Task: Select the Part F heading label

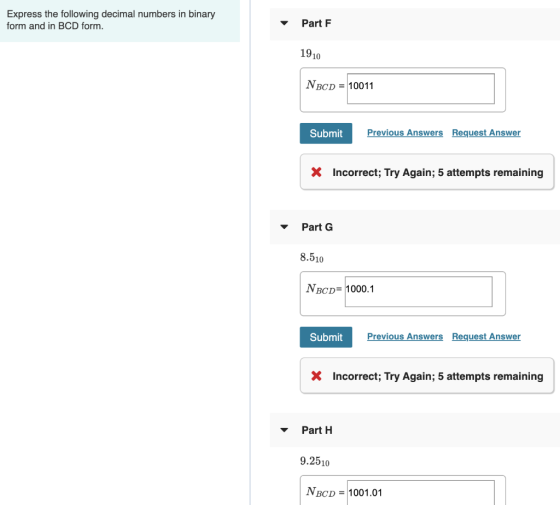Action: (316, 23)
